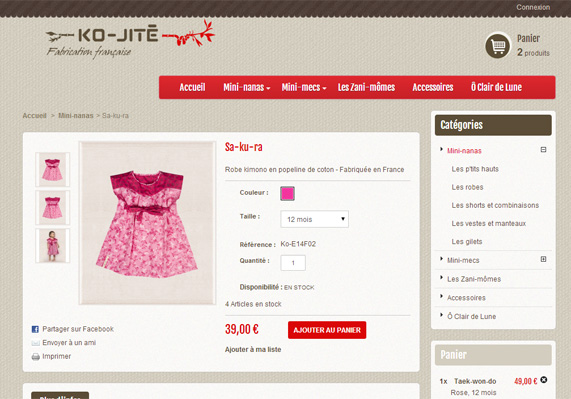Viewport: 571px width, 399px height.
Task: Click the Quantité input field
Action: (293, 263)
